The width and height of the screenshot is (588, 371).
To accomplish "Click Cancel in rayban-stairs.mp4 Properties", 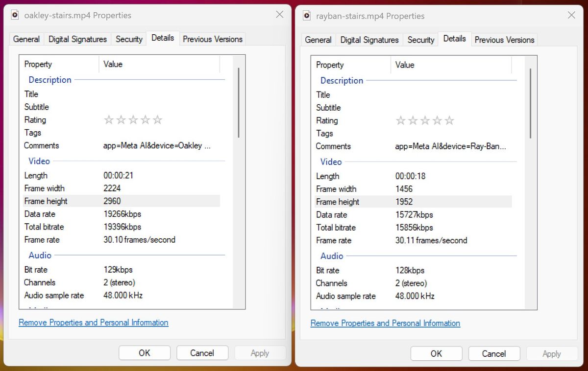I will pos(494,353).
